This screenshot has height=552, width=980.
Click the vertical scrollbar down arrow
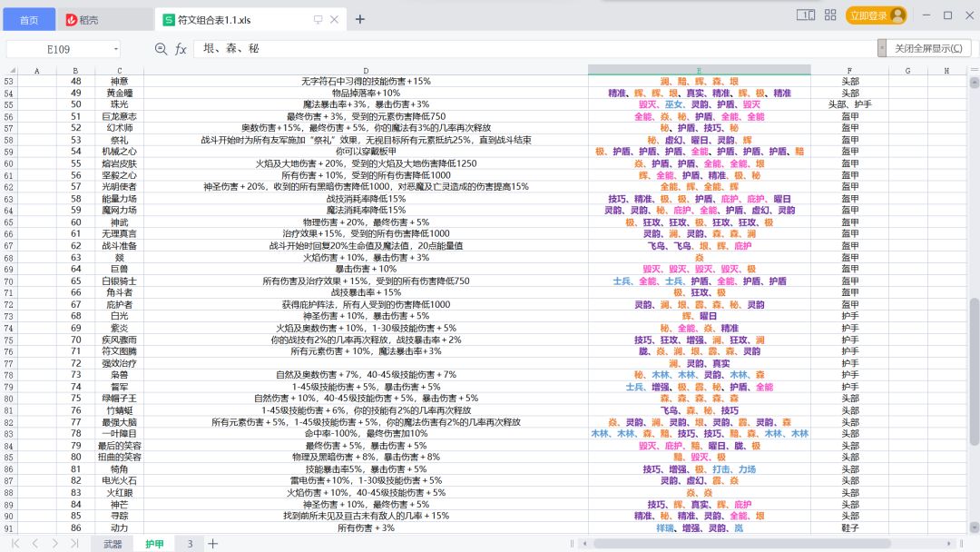pyautogui.click(x=974, y=527)
